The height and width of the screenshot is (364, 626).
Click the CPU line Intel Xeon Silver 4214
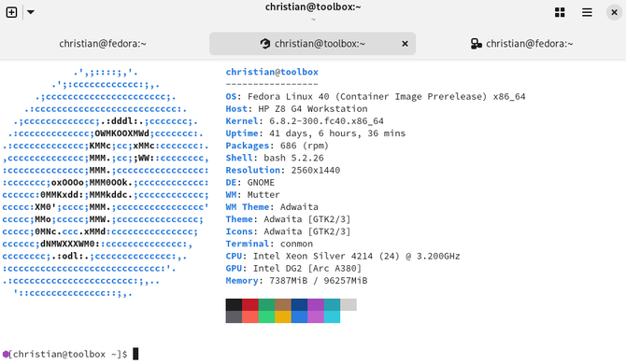(x=343, y=256)
